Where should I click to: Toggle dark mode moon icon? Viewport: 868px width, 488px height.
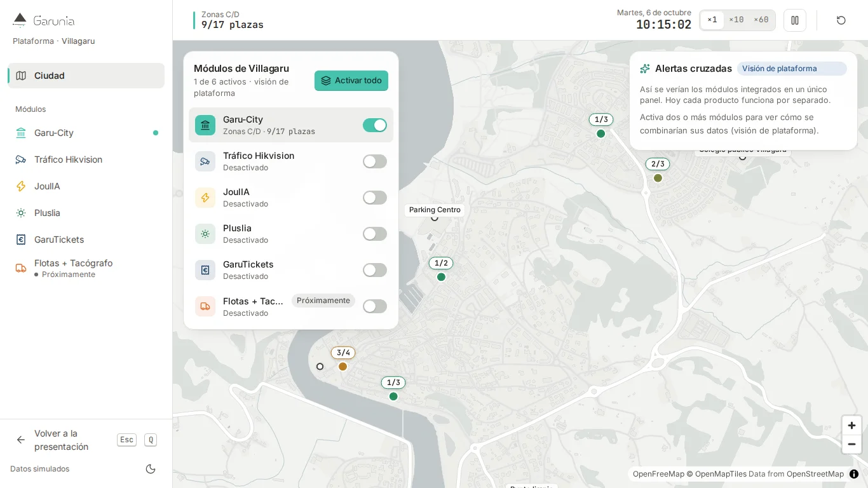click(x=151, y=469)
